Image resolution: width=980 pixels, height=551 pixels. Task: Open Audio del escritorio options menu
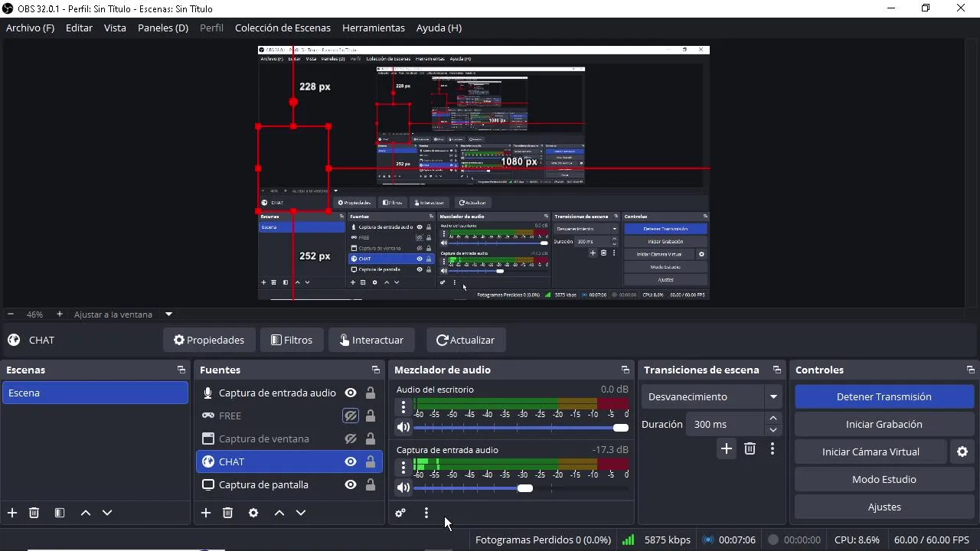tap(403, 407)
